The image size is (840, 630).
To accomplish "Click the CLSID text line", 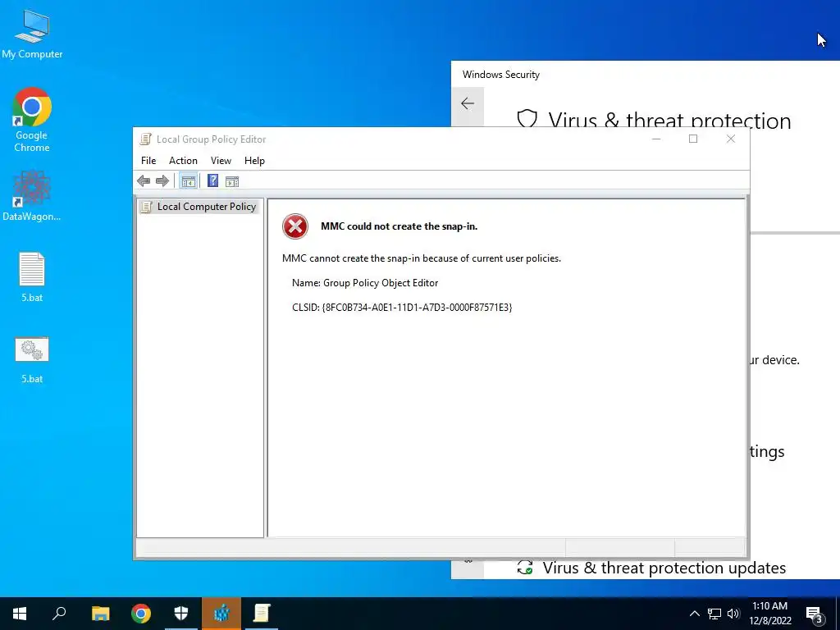I will pyautogui.click(x=402, y=308).
